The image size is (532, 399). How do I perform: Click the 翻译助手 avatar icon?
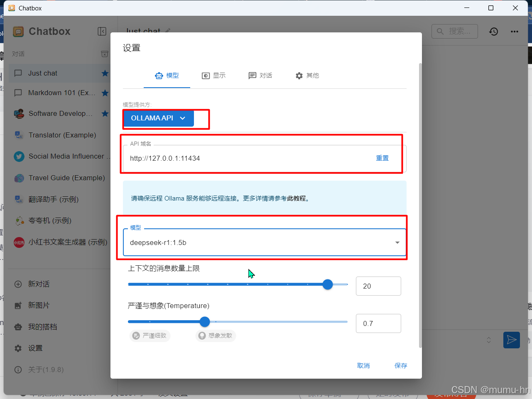(19, 199)
